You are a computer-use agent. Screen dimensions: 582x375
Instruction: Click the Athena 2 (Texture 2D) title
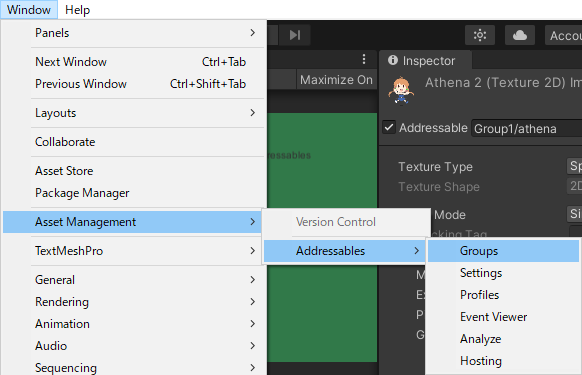(503, 82)
